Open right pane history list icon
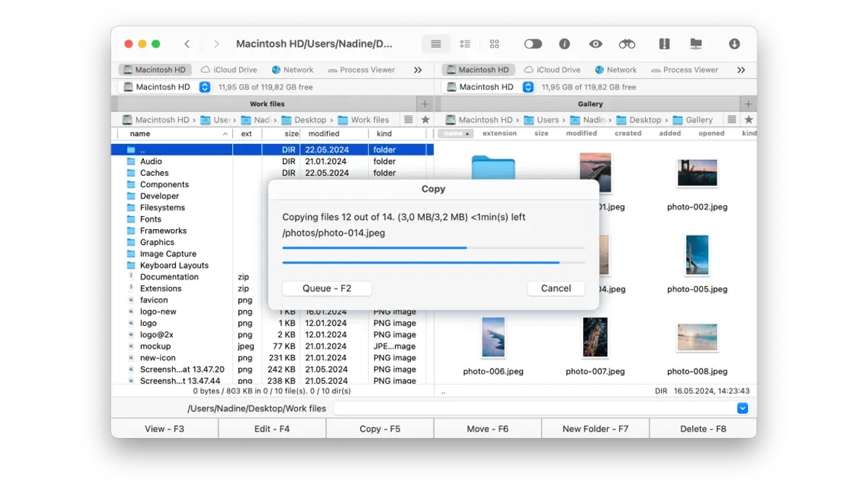The image size is (868, 488). [x=732, y=120]
